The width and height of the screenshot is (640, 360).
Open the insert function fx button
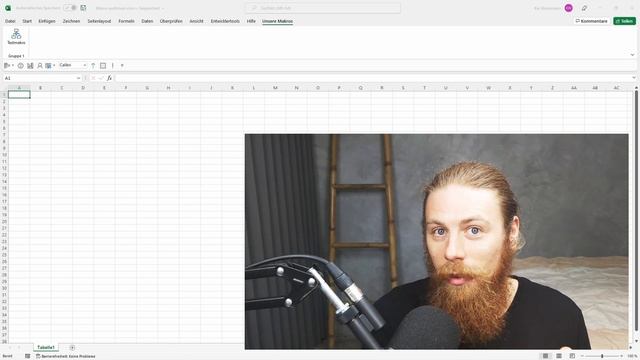(x=109, y=78)
